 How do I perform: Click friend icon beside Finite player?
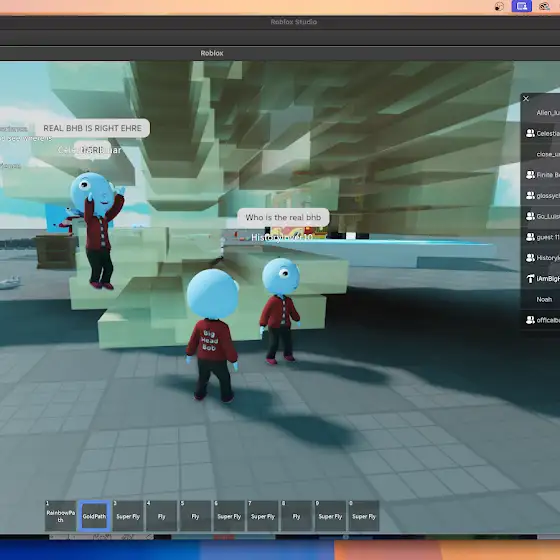tap(530, 175)
